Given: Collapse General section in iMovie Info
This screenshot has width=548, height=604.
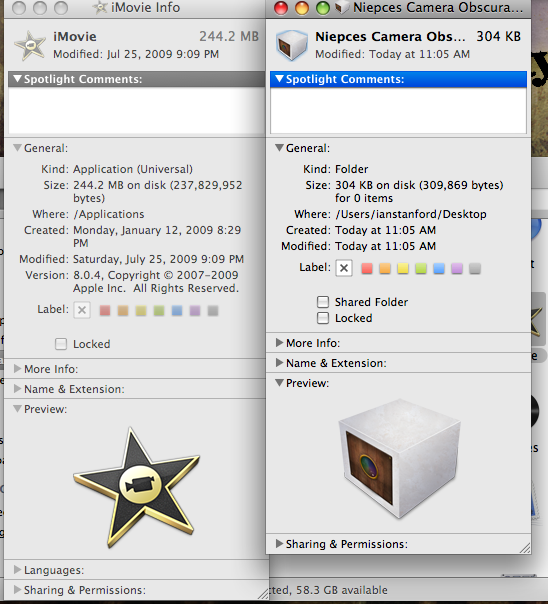Looking at the screenshot, I should click(x=17, y=148).
